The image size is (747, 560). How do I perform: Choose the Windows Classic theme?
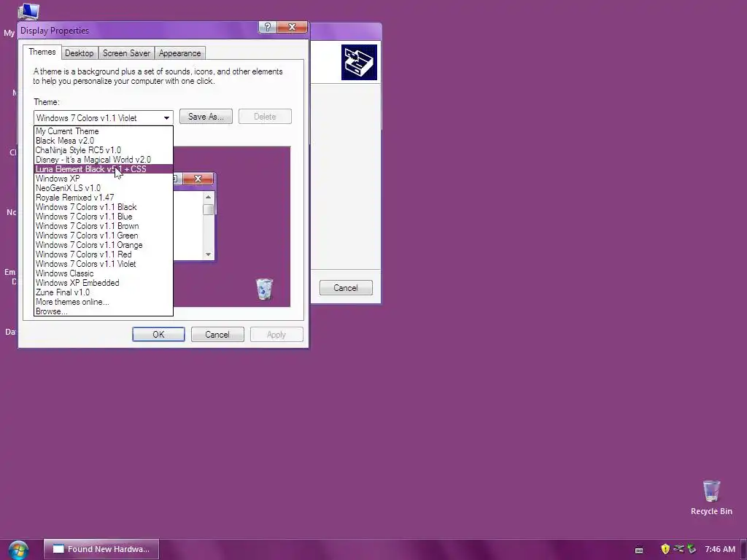104,273
